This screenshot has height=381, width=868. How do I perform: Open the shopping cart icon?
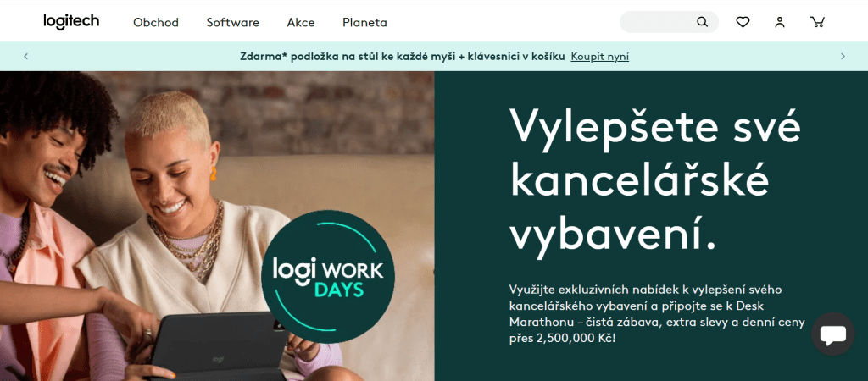coord(817,22)
